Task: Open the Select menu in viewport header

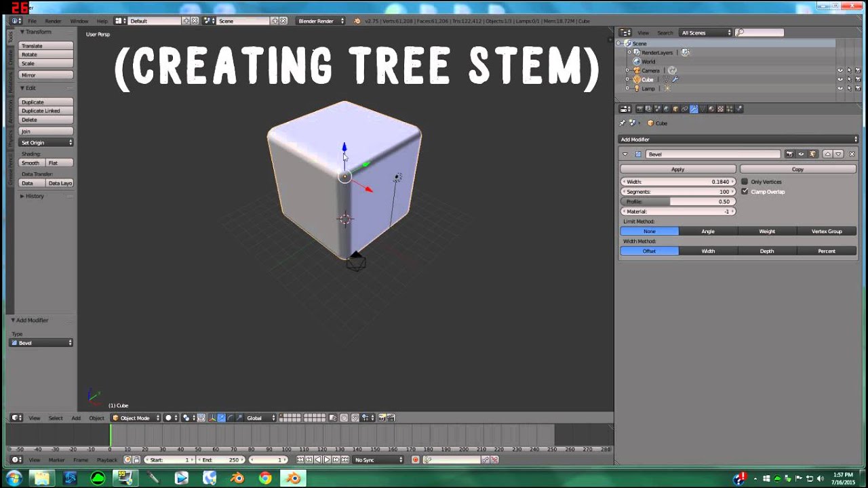Action: [56, 418]
